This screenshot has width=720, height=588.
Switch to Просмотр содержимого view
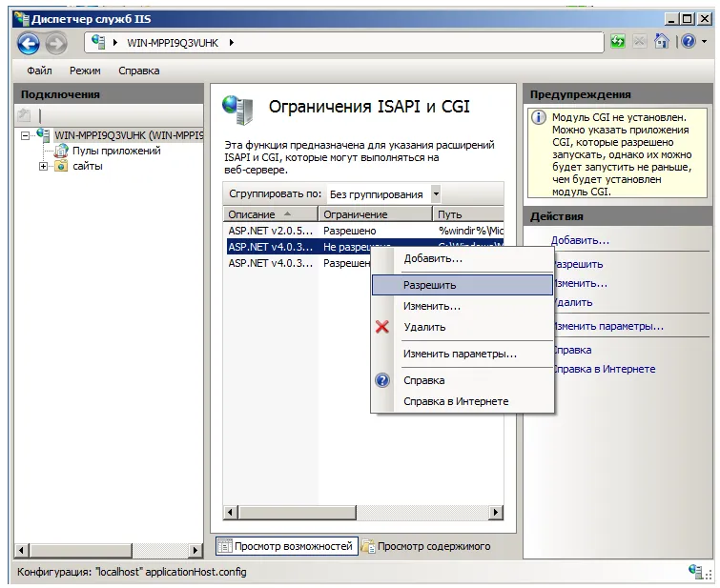pos(426,546)
